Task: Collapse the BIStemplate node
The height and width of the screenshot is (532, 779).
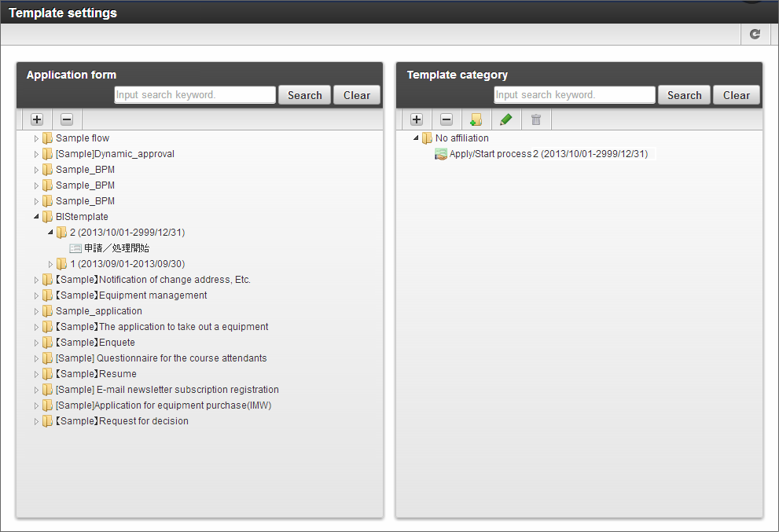Action: point(36,217)
